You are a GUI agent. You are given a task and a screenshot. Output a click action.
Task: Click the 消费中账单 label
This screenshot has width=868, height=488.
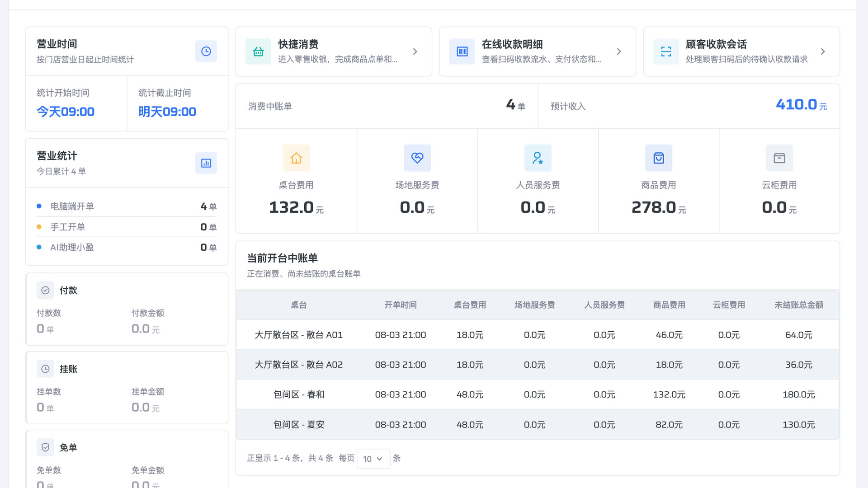270,107
